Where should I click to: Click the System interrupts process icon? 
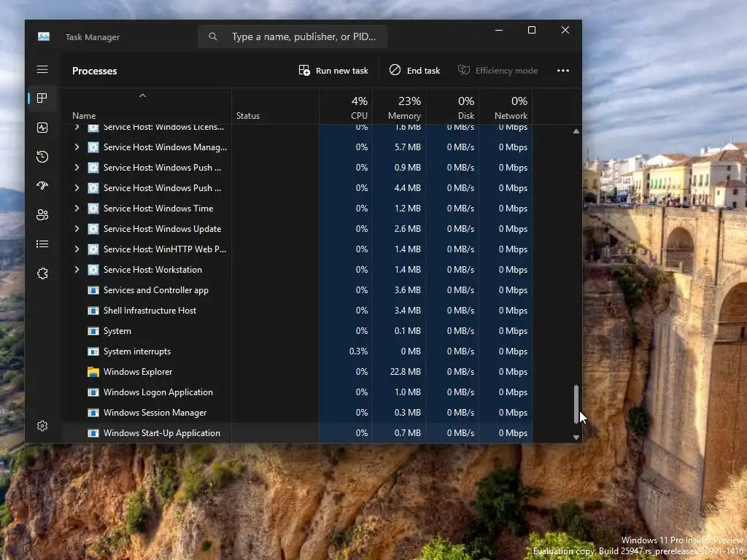coord(93,351)
